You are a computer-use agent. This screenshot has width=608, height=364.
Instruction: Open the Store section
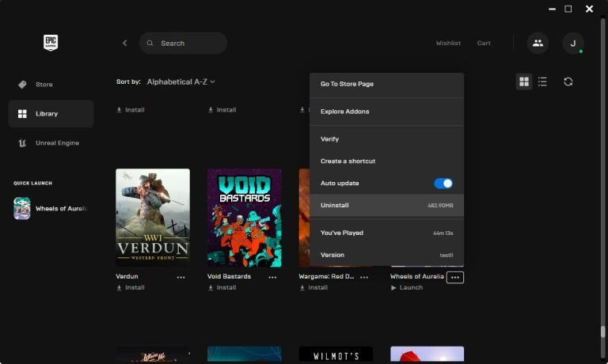click(51, 84)
